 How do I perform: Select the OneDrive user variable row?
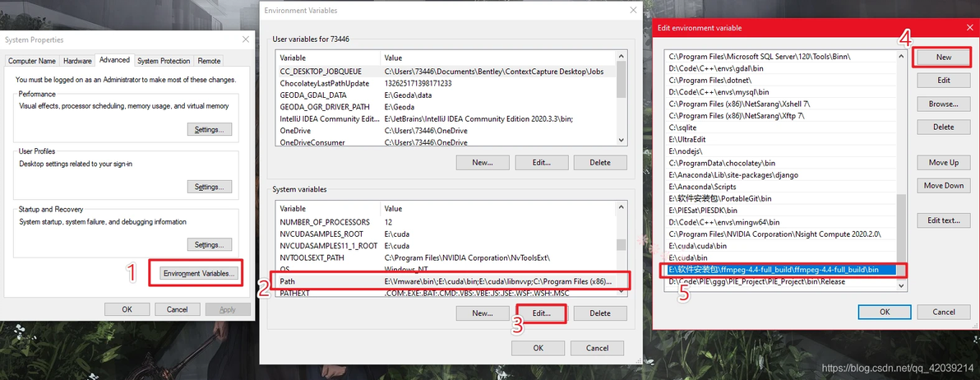tap(329, 131)
